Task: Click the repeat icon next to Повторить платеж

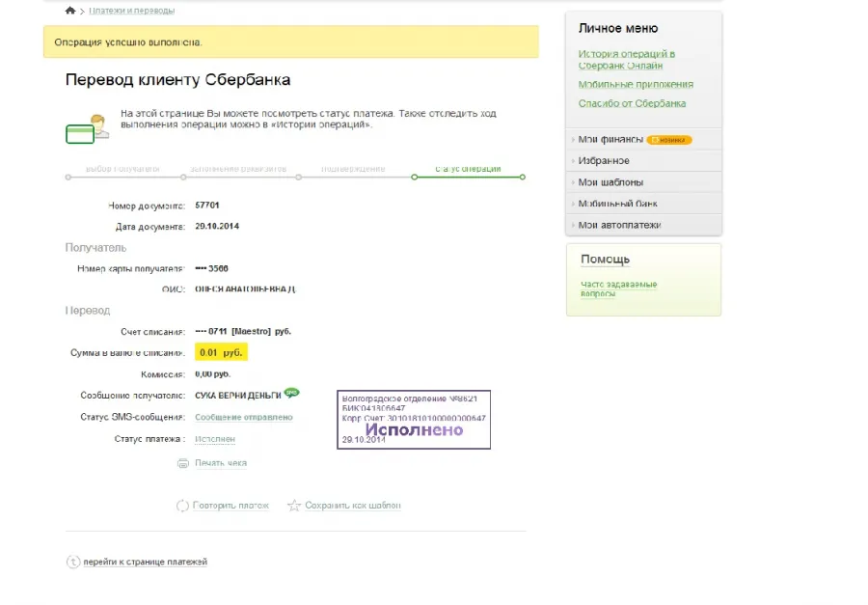Action: (x=182, y=506)
